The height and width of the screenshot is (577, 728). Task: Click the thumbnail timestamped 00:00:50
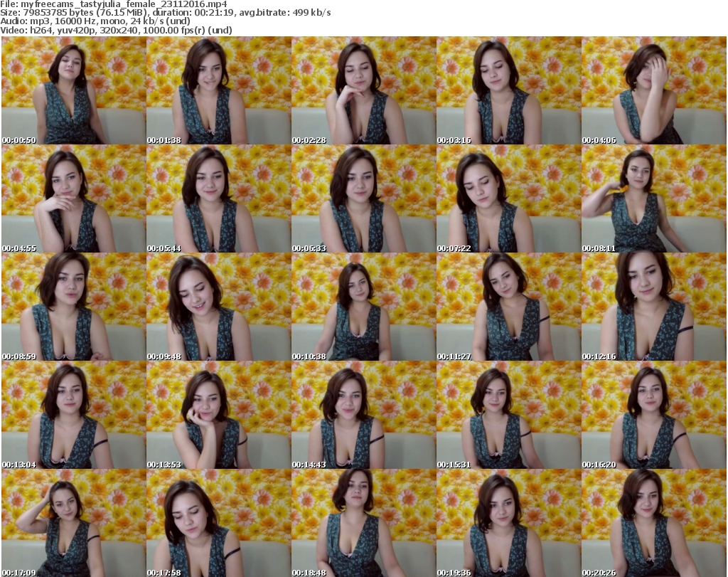tap(74, 90)
